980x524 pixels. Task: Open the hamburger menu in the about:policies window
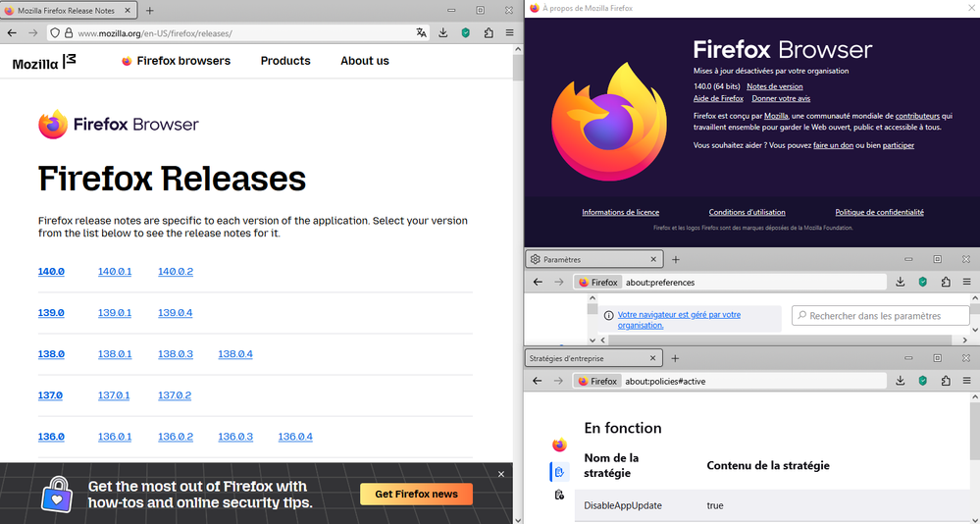click(x=967, y=381)
